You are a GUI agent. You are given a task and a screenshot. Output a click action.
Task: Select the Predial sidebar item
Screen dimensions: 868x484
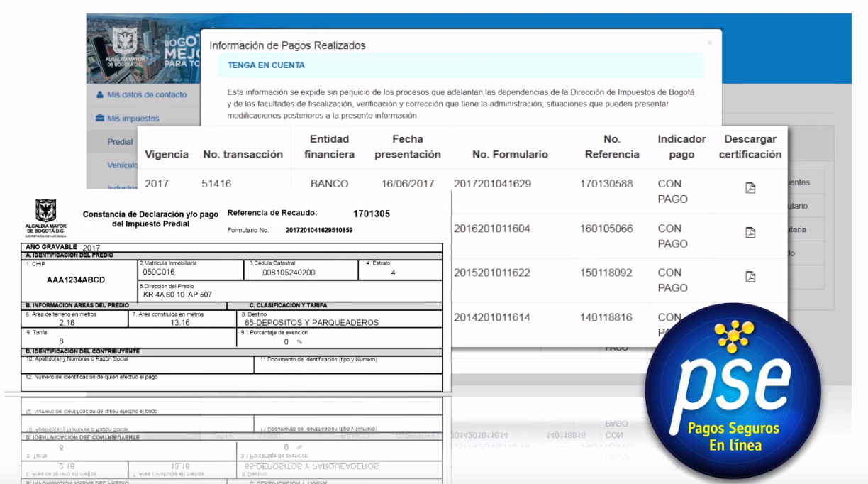click(x=120, y=142)
